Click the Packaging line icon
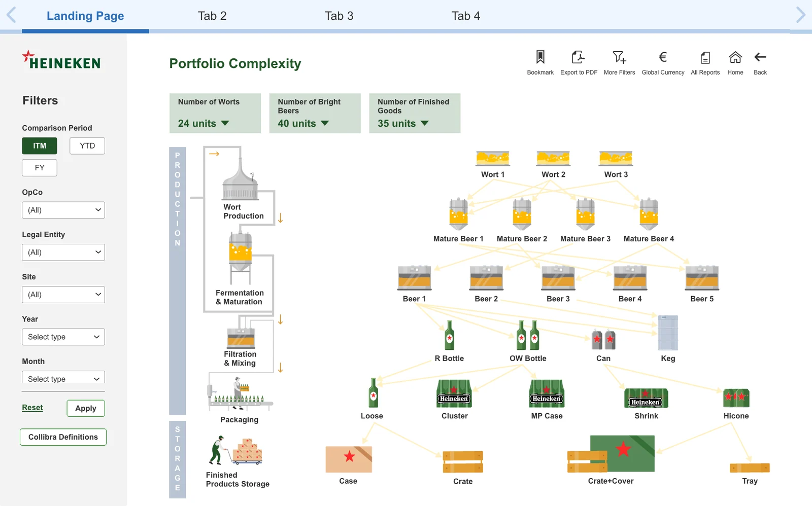Screen dimensions: 812x506 pyautogui.click(x=240, y=394)
